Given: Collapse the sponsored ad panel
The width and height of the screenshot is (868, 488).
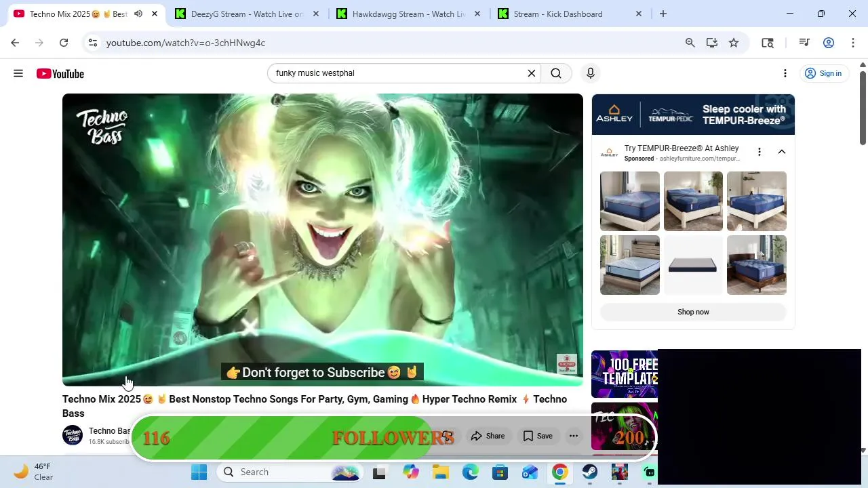Looking at the screenshot, I should point(782,152).
